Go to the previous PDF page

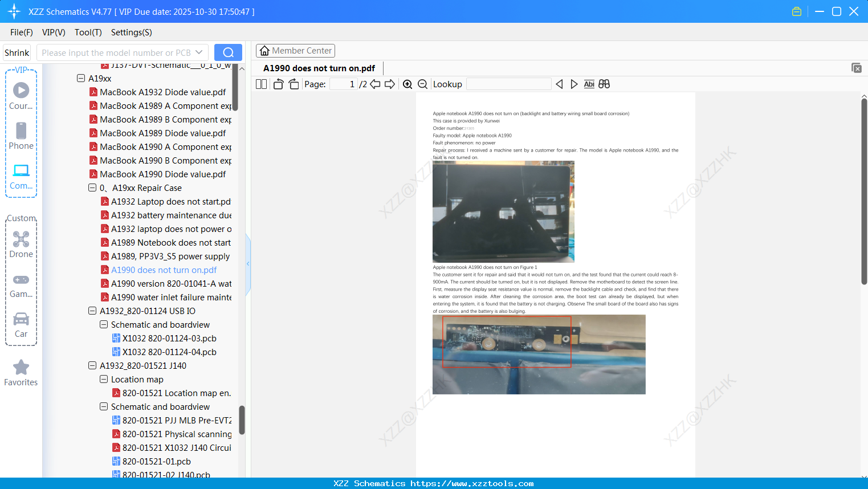pos(375,84)
